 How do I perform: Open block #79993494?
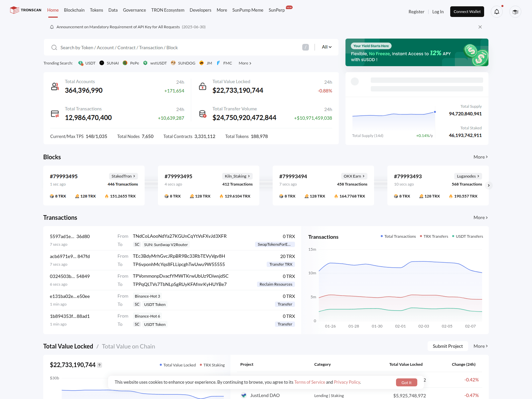tap(293, 176)
